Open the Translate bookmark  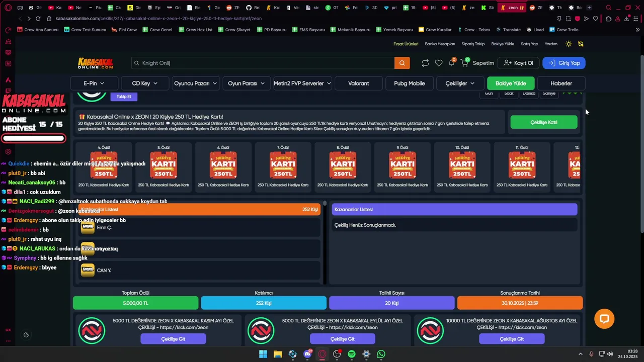(508, 30)
